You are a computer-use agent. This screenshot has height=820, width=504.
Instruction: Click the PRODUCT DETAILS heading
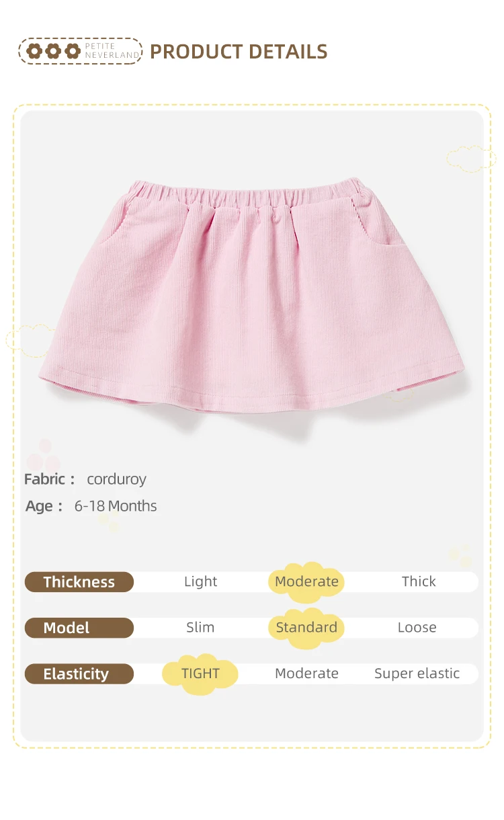point(239,52)
